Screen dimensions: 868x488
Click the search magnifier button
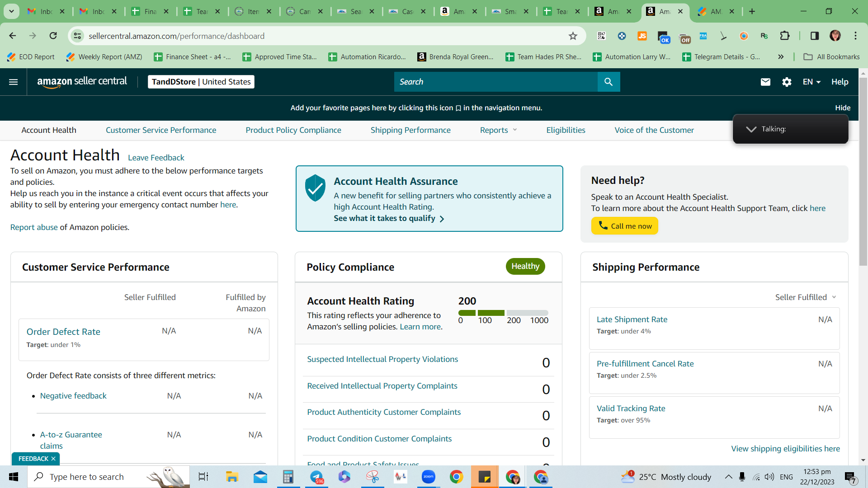click(609, 82)
